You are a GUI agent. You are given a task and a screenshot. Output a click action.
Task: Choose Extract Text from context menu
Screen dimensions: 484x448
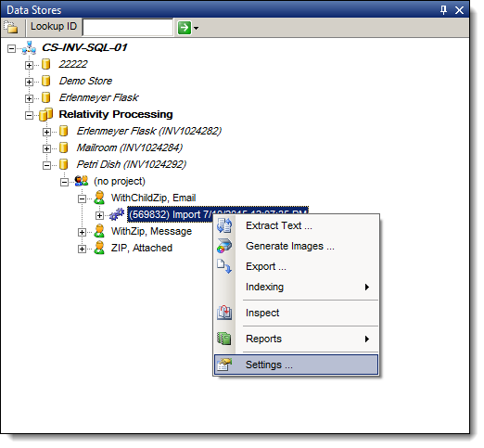[x=296, y=226]
